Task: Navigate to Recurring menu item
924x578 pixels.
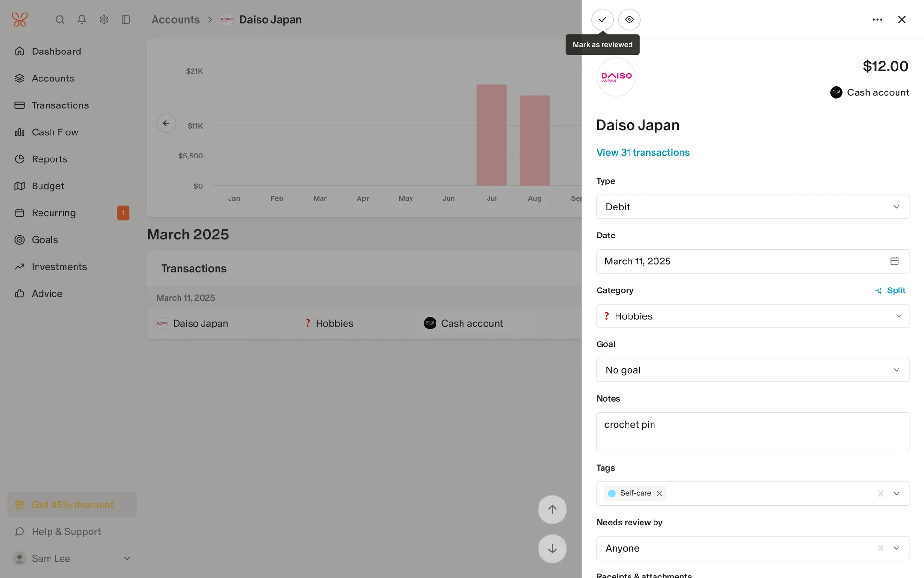Action: [53, 213]
